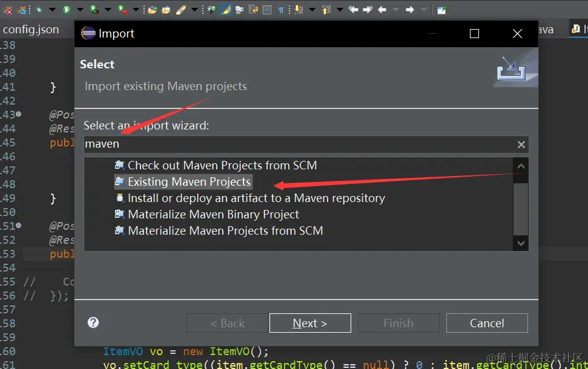
Task: Click the Back navigation arrow in toolbar
Action: 382,10
